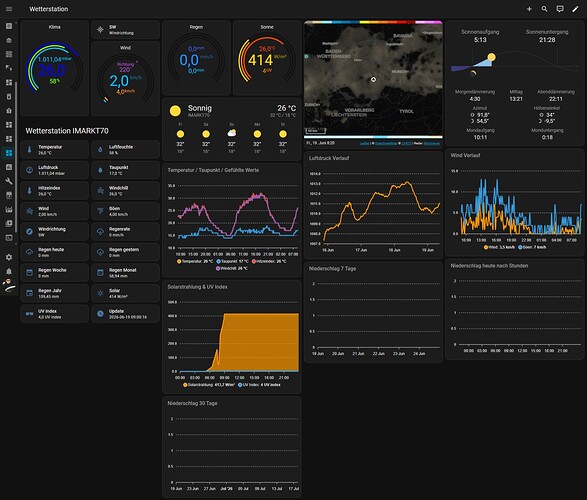The height and width of the screenshot is (500, 587).
Task: Open search with the magnifier icon
Action: [x=544, y=9]
